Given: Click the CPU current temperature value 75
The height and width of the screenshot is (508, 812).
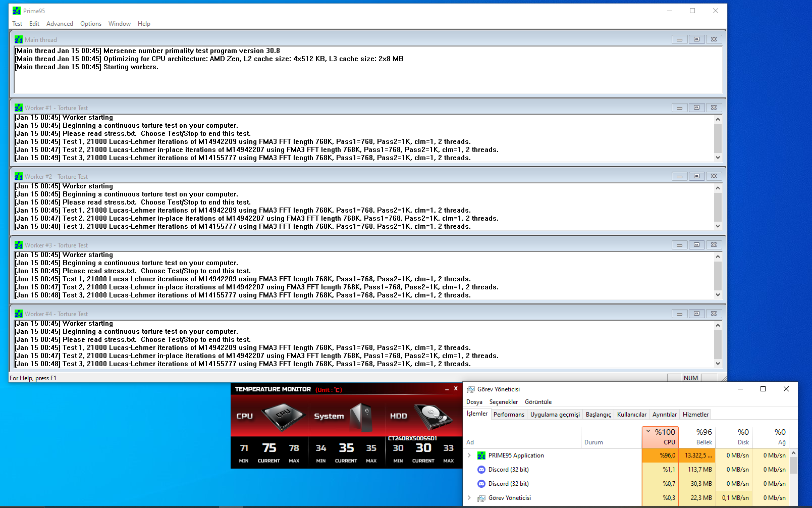Looking at the screenshot, I should (x=269, y=448).
